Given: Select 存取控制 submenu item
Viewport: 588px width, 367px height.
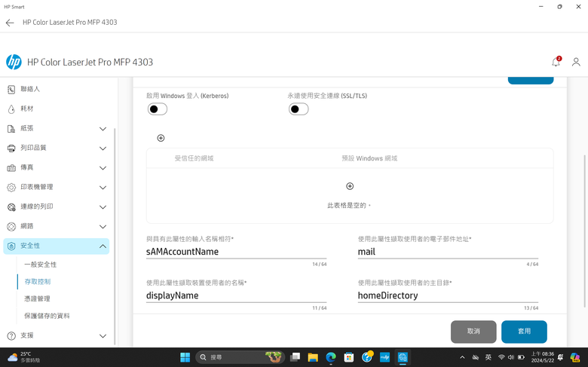Looking at the screenshot, I should coord(38,282).
